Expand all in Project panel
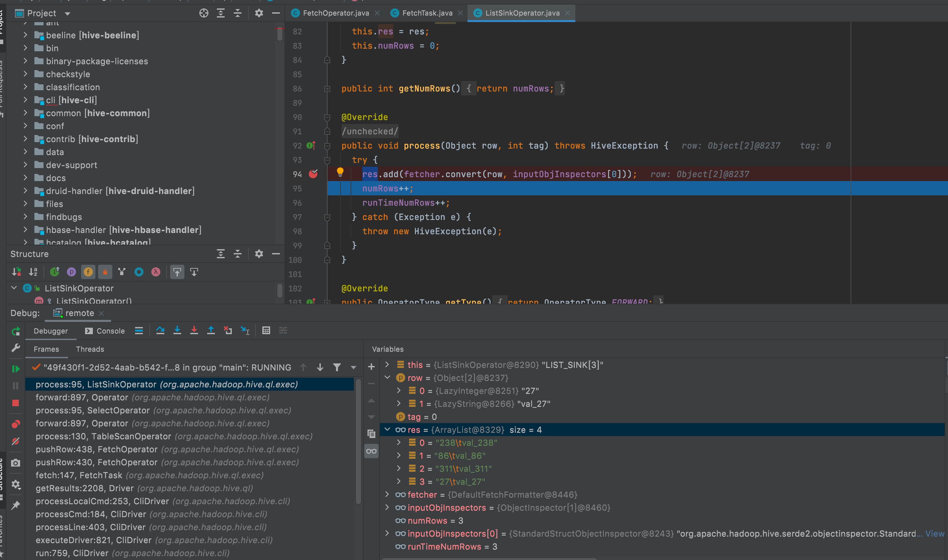This screenshot has width=948, height=560. [221, 13]
